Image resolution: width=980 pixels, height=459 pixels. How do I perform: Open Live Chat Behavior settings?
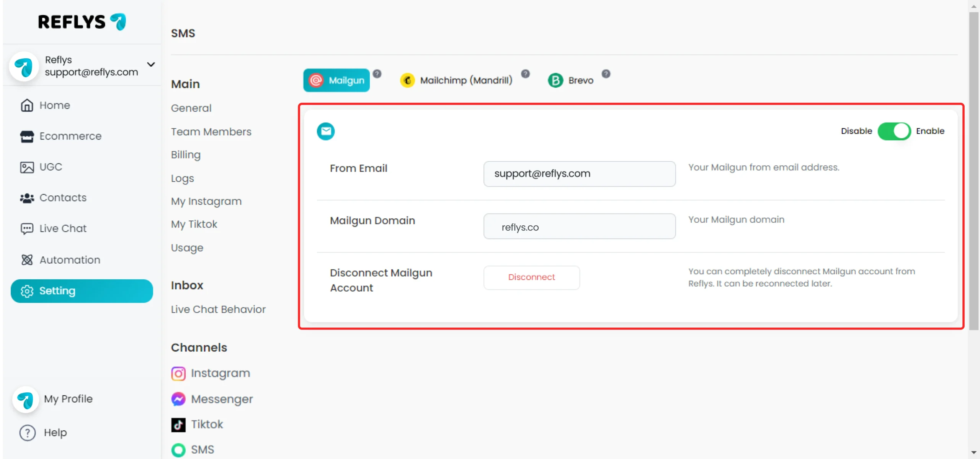point(218,310)
